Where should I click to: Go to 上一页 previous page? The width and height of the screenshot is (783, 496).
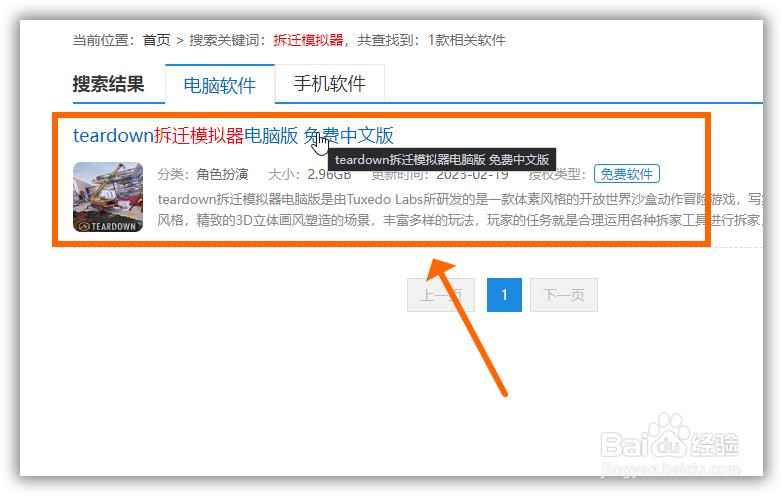pos(440,295)
